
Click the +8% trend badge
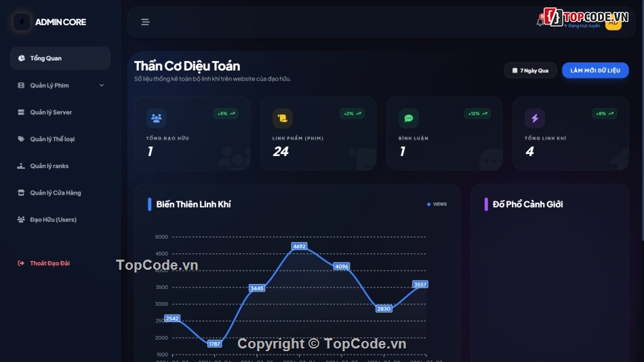point(604,113)
